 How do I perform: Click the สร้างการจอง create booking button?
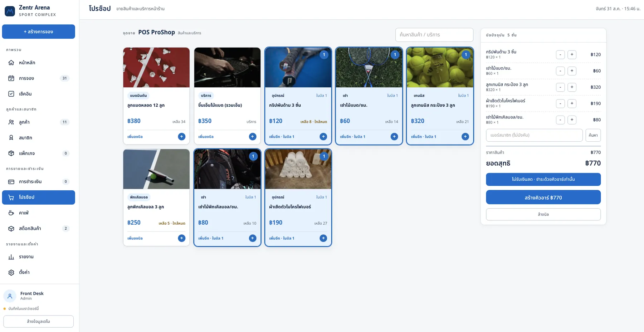click(x=39, y=31)
